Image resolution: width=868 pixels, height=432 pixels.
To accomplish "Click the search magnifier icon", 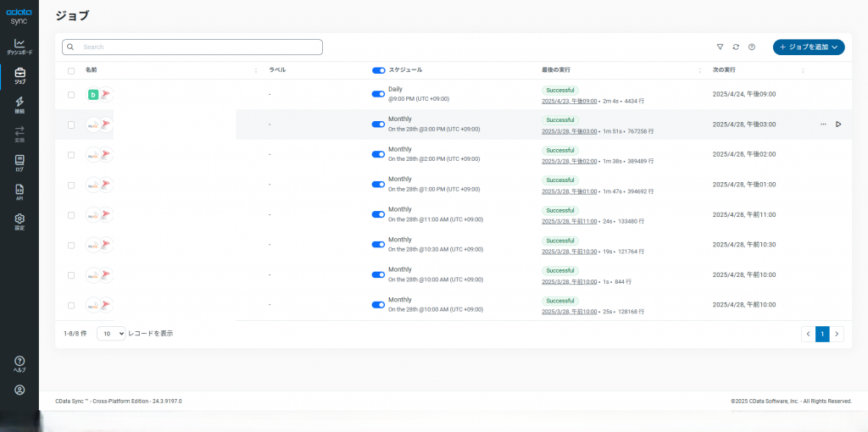I will tap(70, 47).
